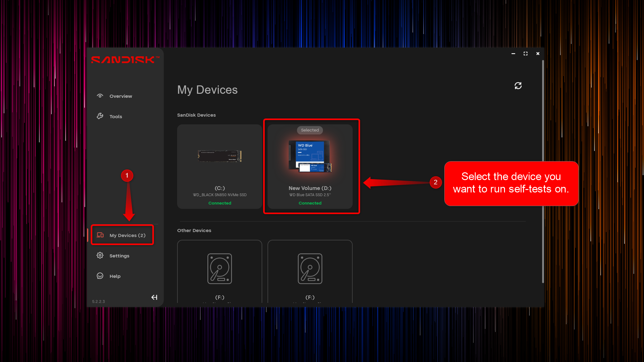Click the My Devices icon
Image resolution: width=644 pixels, height=362 pixels.
coord(100,235)
